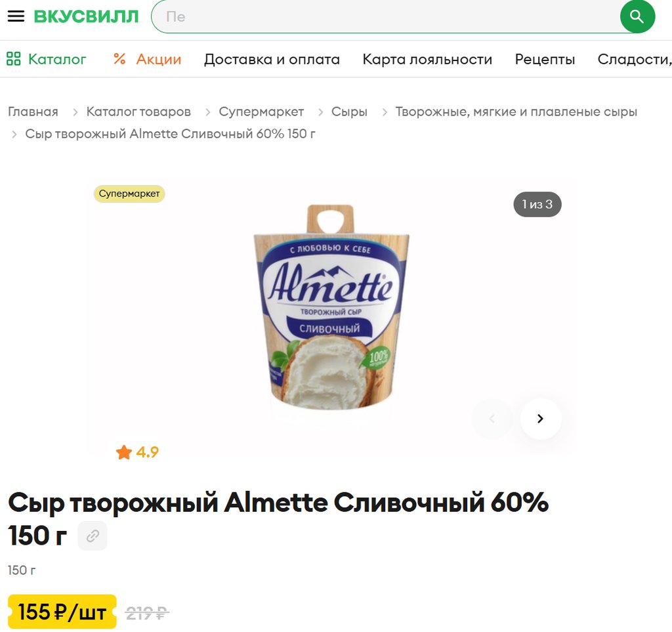Copy product link icon next to title
The height and width of the screenshot is (632, 672).
coord(93,536)
